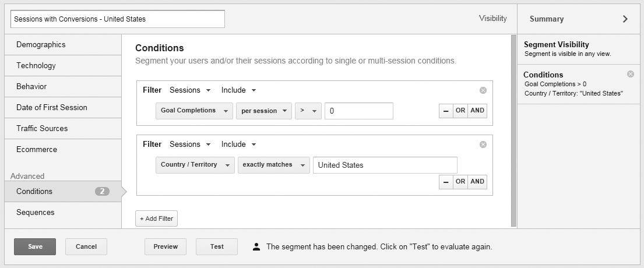Click the minus button in Goal Completions row

[x=446, y=111]
